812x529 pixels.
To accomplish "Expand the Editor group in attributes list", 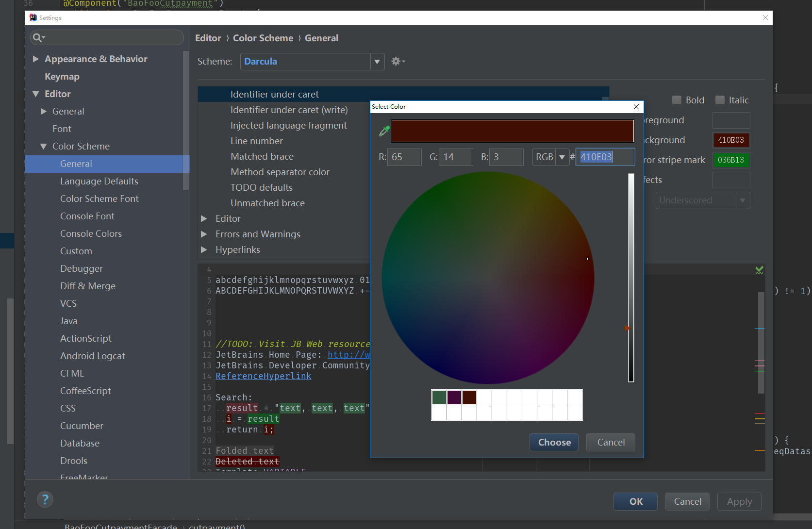I will coord(204,218).
